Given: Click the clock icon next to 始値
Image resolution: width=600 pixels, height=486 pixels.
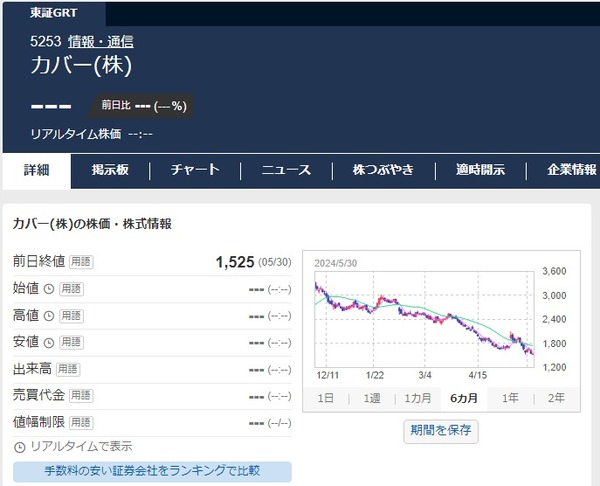Looking at the screenshot, I should coord(49,289).
